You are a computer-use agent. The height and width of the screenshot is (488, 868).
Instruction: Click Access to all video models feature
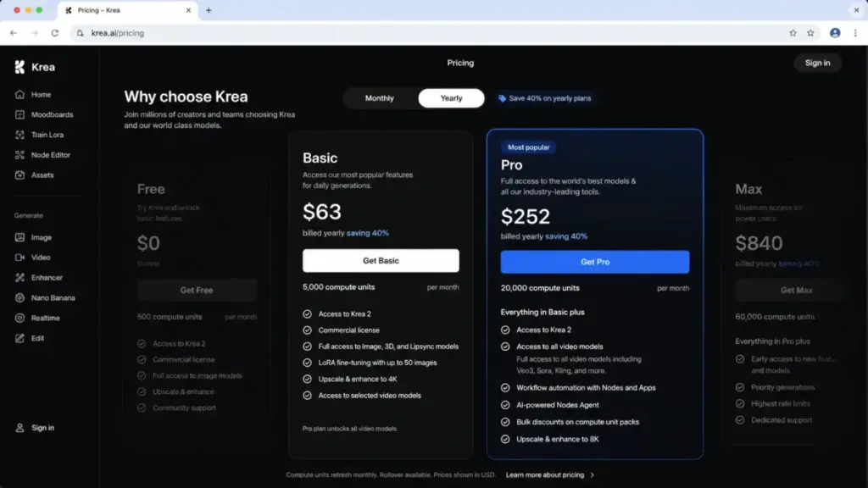click(x=559, y=347)
